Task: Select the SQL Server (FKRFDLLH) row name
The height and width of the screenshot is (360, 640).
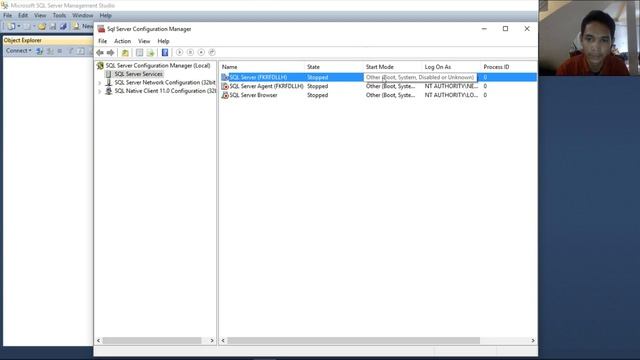Action: (x=258, y=77)
